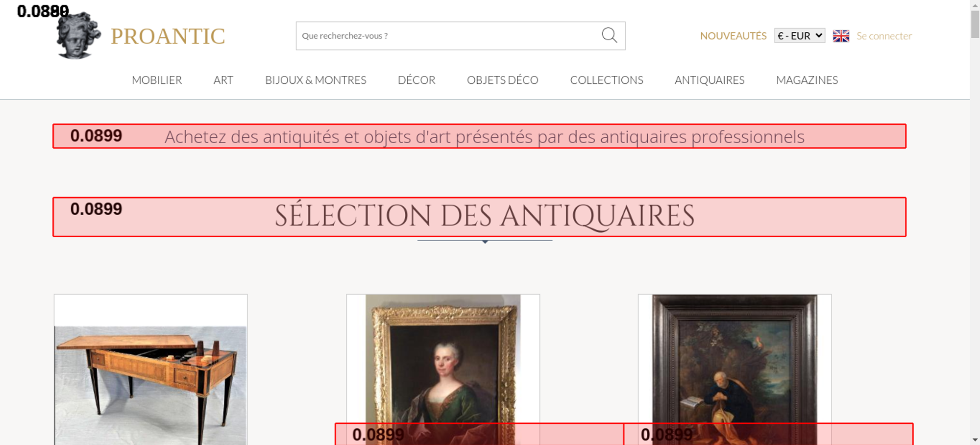
Task: Open the Bijoux & Montres menu
Action: click(316, 80)
